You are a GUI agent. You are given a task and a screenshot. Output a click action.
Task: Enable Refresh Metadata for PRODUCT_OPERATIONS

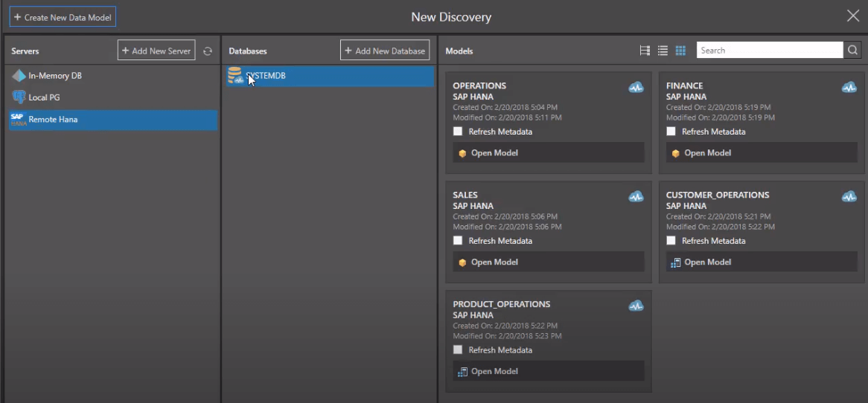point(458,350)
